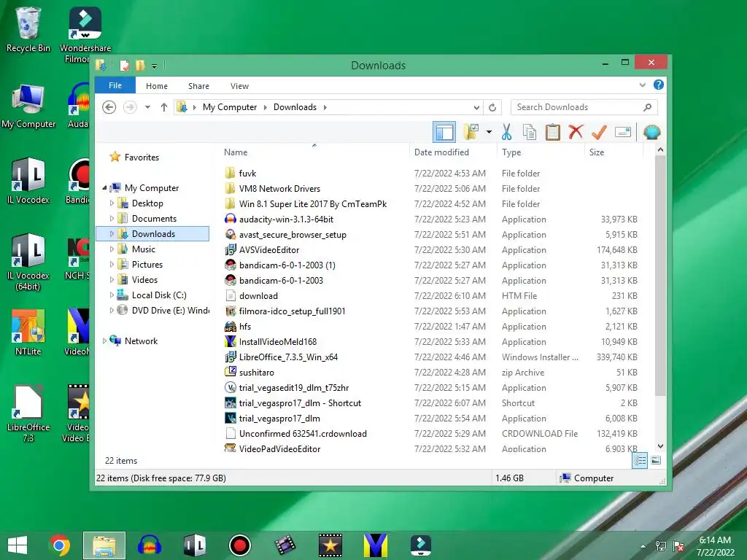
Task: Open the Home ribbon tab
Action: pyautogui.click(x=157, y=86)
